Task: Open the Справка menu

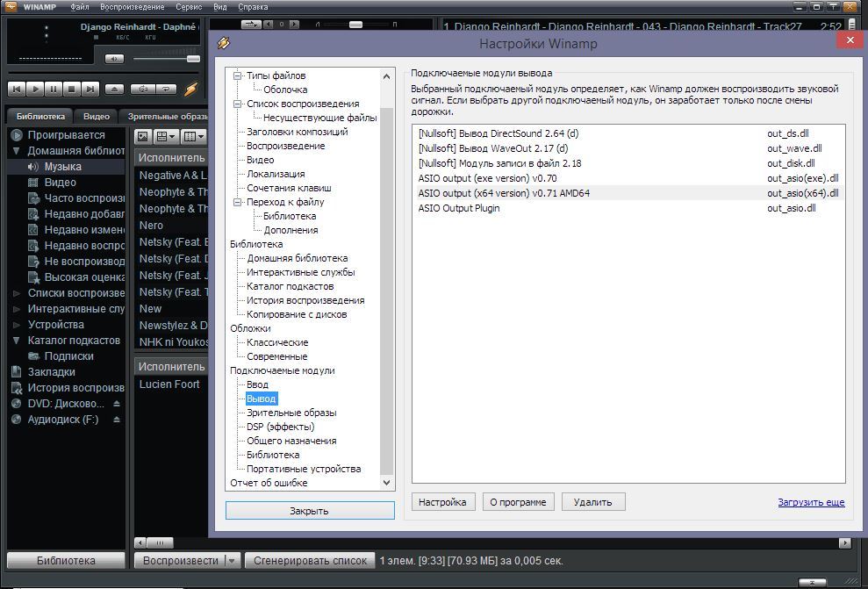Action: click(253, 7)
